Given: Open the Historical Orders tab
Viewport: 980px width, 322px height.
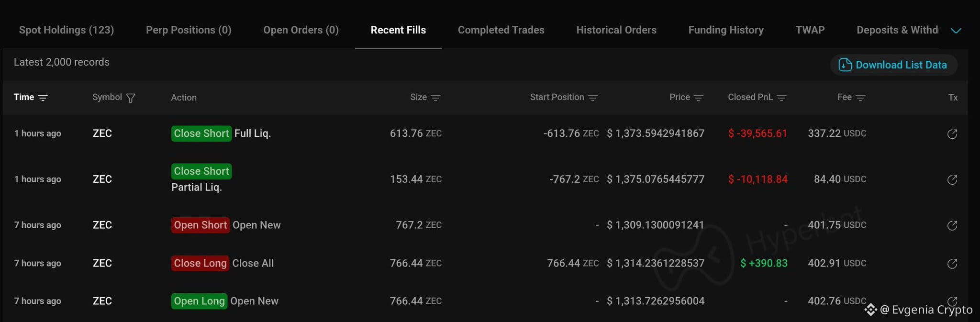Looking at the screenshot, I should pos(616,30).
